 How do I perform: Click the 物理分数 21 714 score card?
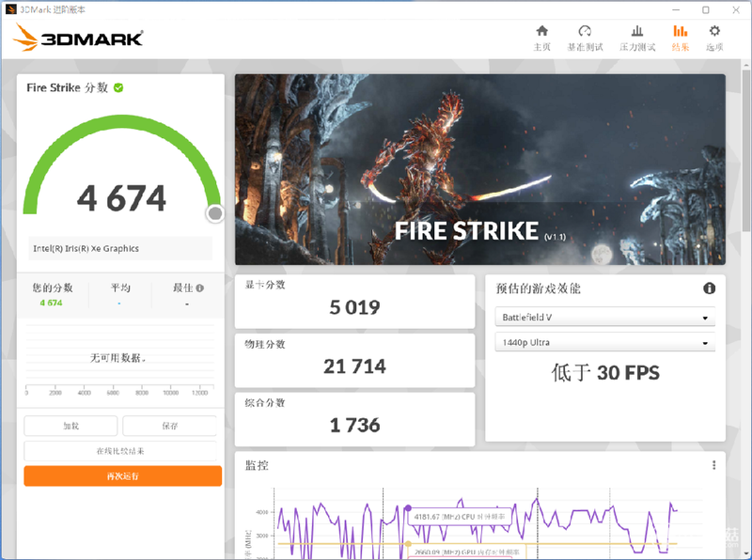click(355, 361)
